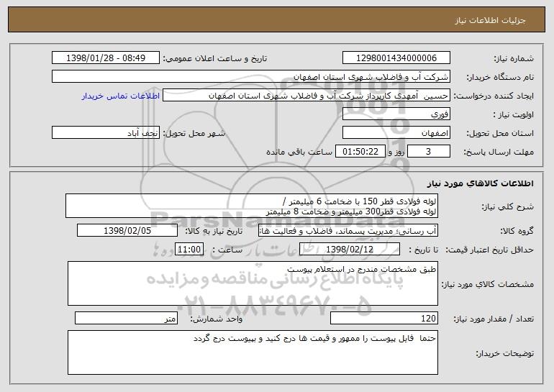The image size is (554, 392).
Task: Click the label تاریخ و ساعت اعلان عمومی
Action: [x=215, y=58]
